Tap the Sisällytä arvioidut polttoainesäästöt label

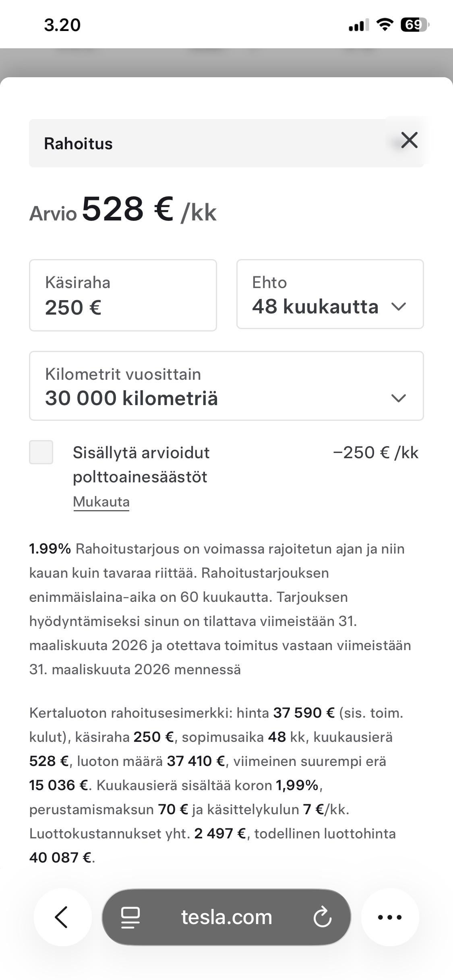141,465
